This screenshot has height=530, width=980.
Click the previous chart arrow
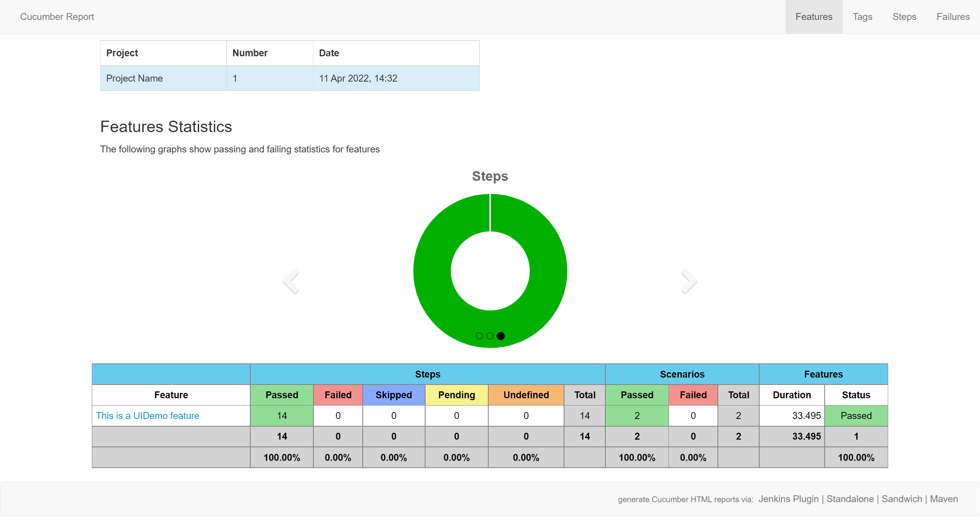click(x=291, y=281)
